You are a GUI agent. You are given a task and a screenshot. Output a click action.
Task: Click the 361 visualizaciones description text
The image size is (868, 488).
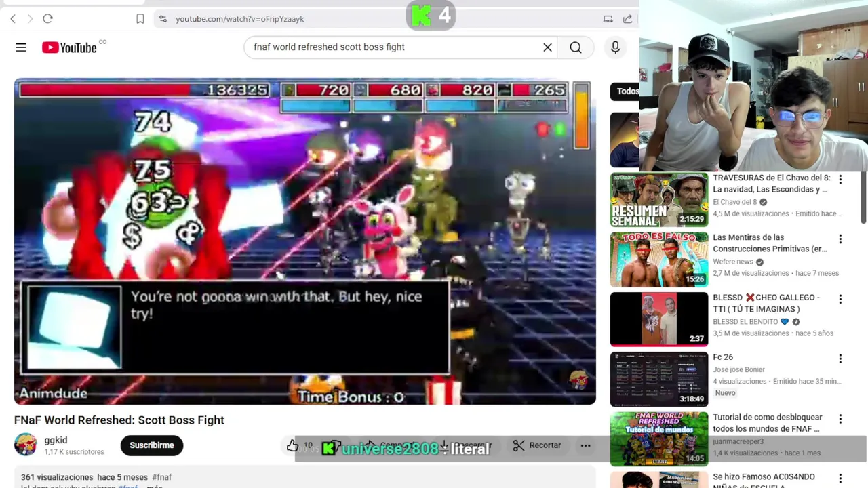[x=57, y=477]
